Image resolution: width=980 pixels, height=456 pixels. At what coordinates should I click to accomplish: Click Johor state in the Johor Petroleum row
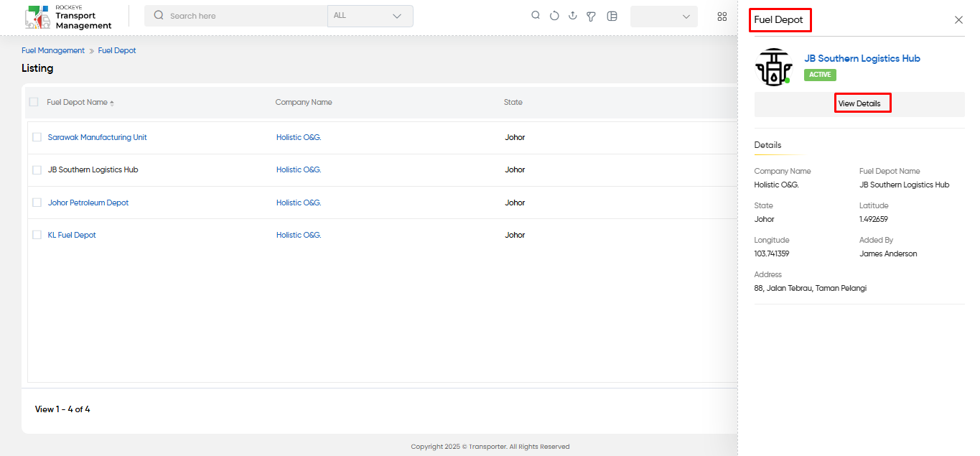(515, 203)
